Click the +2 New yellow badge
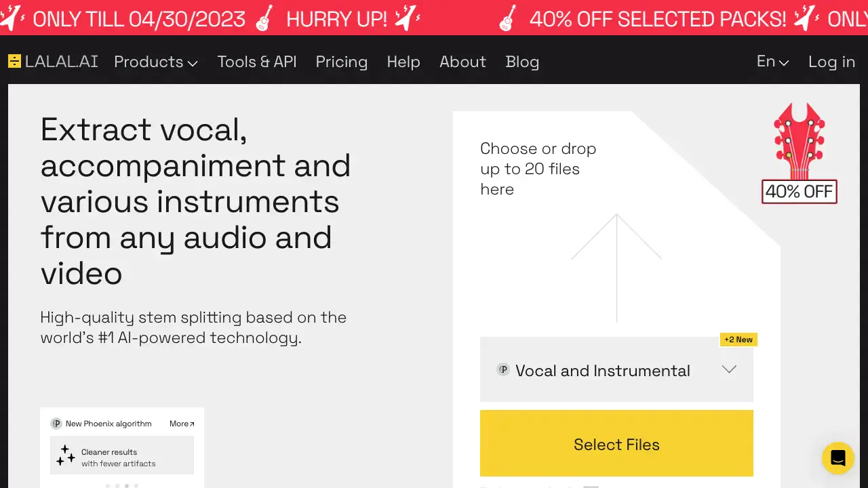This screenshot has width=868, height=488. (x=738, y=340)
